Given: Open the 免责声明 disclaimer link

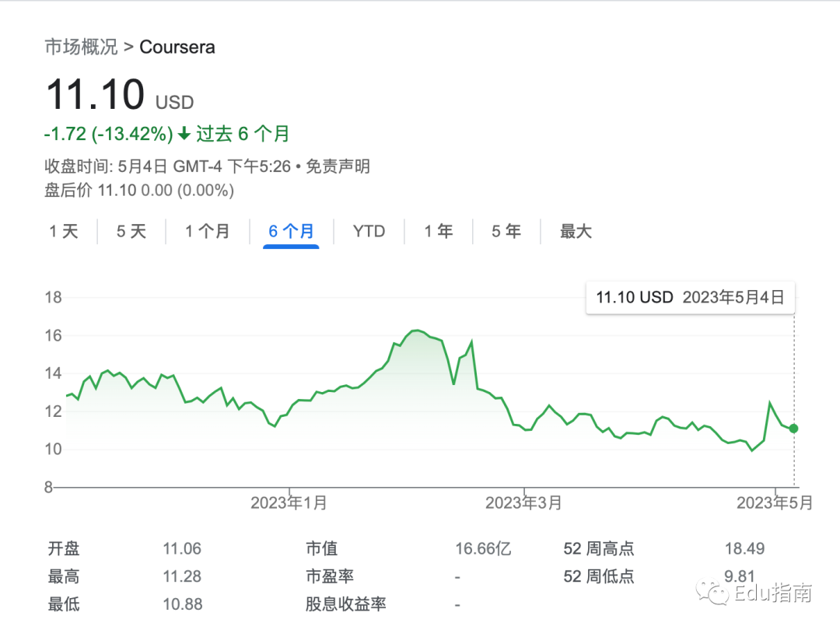Looking at the screenshot, I should tap(338, 166).
